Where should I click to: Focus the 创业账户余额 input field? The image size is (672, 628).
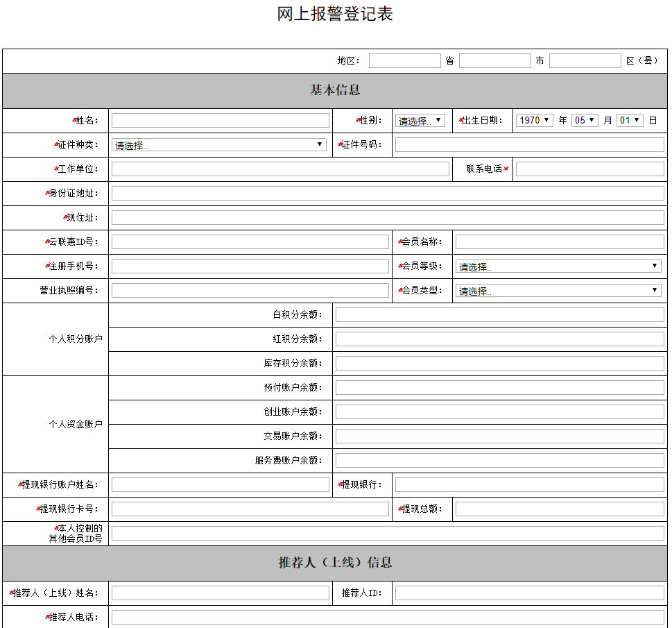point(499,412)
